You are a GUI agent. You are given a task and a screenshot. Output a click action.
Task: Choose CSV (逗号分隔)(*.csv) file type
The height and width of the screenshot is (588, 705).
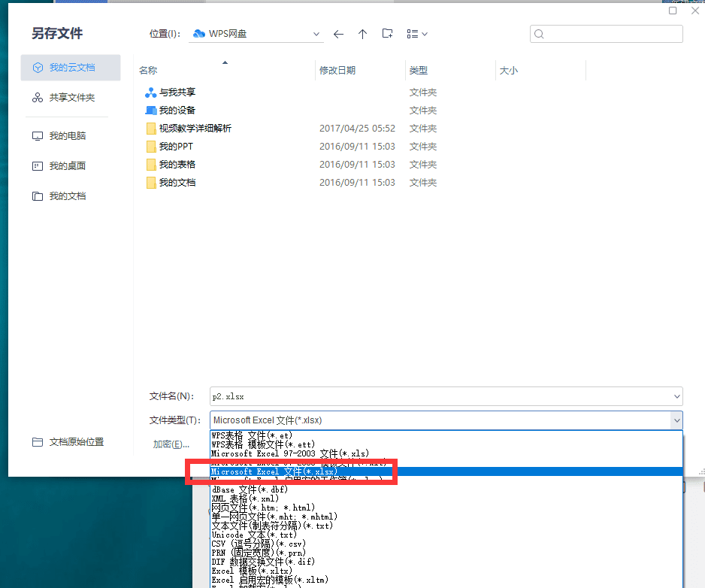click(x=259, y=544)
